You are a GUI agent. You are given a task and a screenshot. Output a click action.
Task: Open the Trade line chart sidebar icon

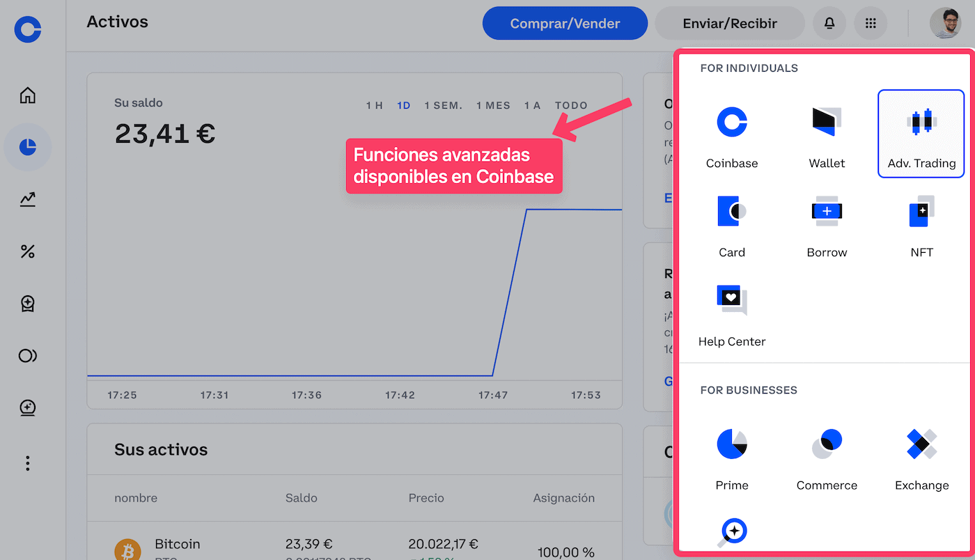(x=27, y=199)
